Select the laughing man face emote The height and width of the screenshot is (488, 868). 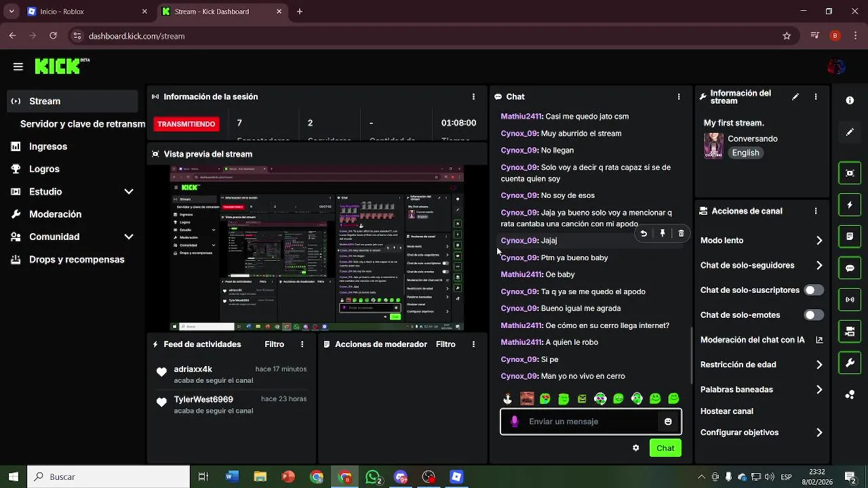tap(527, 399)
